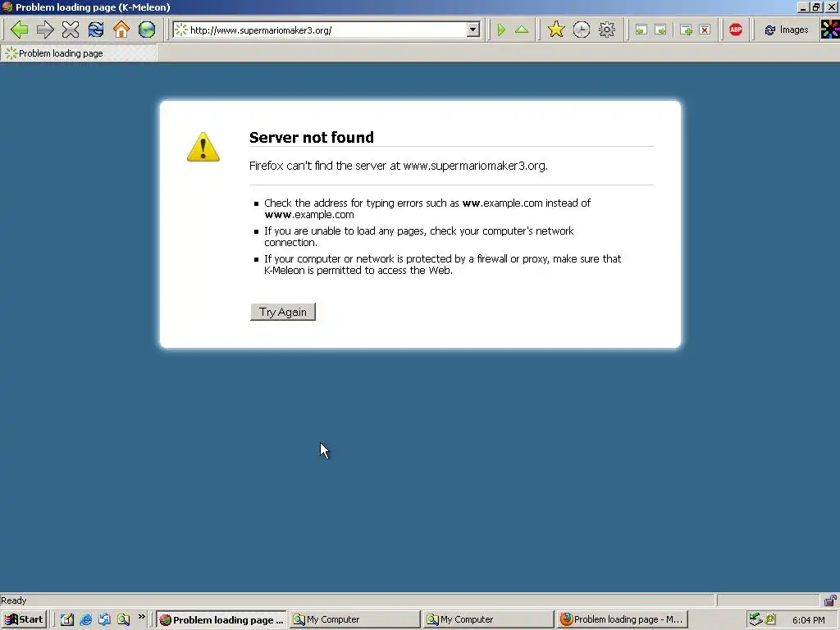This screenshot has width=840, height=630.
Task: Open bookmarks with the yellow star icon
Action: pos(556,30)
